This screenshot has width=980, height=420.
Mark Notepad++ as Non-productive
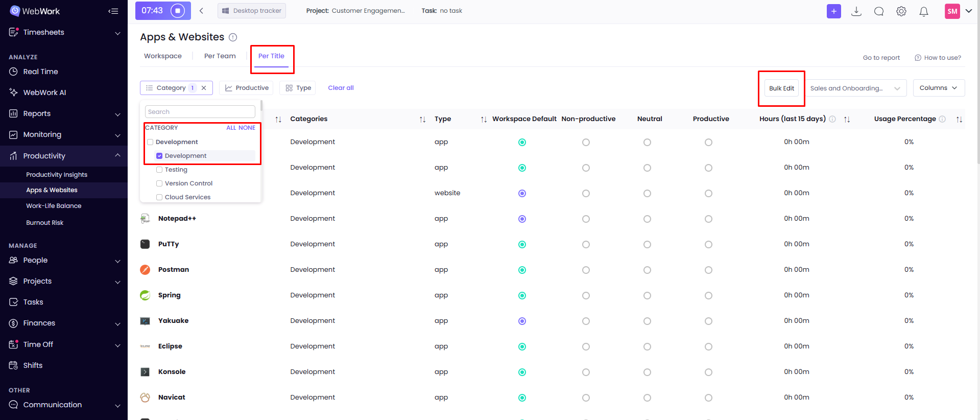coord(586,219)
